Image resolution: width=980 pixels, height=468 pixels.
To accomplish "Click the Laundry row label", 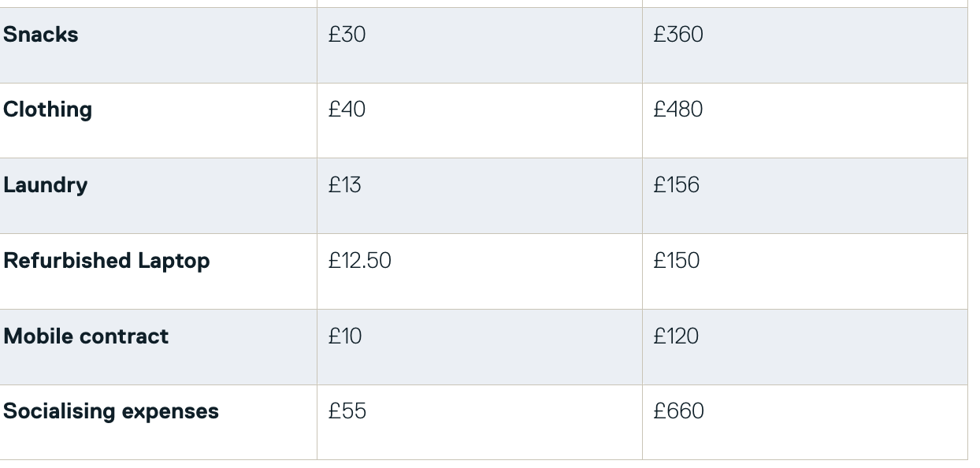I will [x=45, y=185].
